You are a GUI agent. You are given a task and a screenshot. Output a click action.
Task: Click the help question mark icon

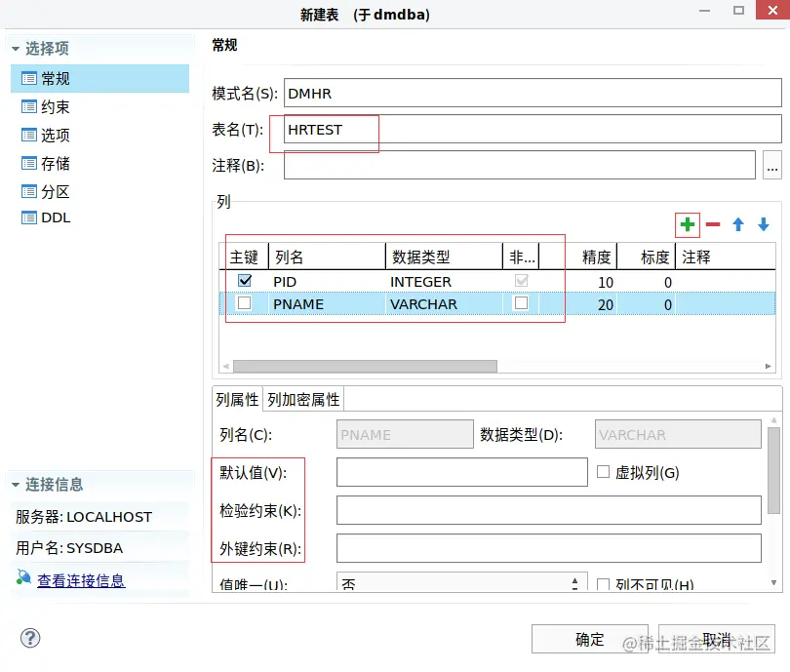[30, 639]
